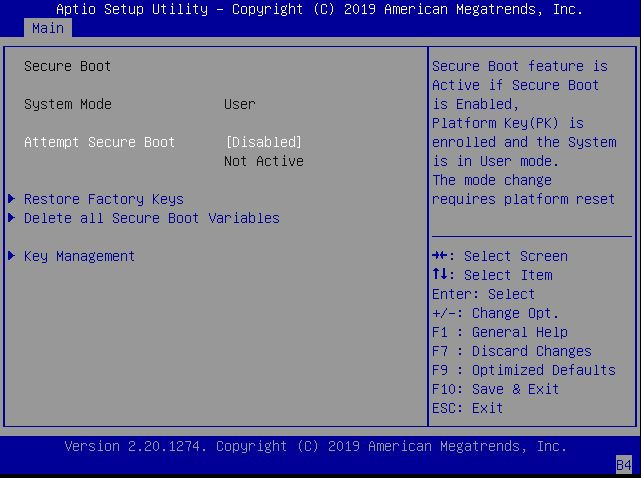The width and height of the screenshot is (641, 478).
Task: Click the Not Active status text
Action: 264,161
